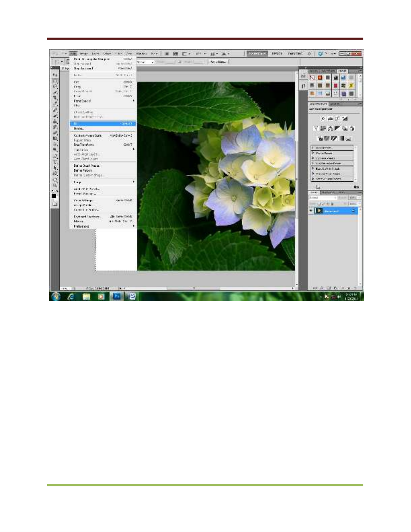Add a Brightness/Contrast adjustment
Screen dimensions: 411x532
pyautogui.click(x=323, y=118)
